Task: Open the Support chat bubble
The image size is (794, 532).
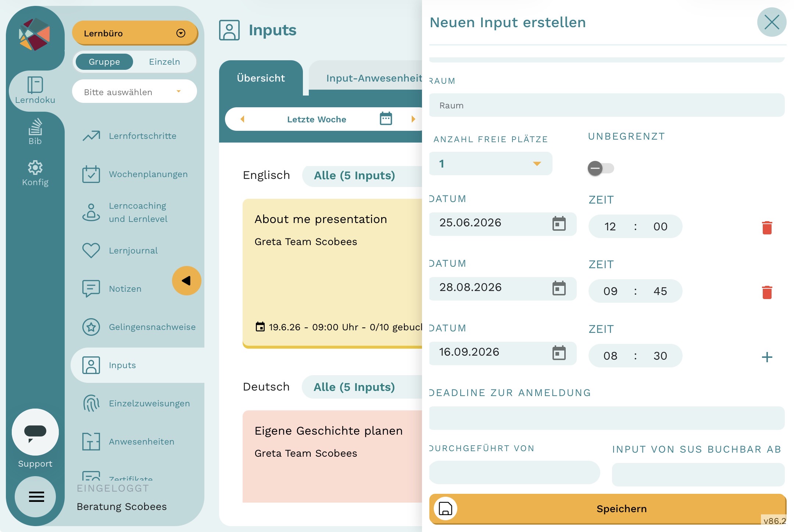Action: pos(35,432)
